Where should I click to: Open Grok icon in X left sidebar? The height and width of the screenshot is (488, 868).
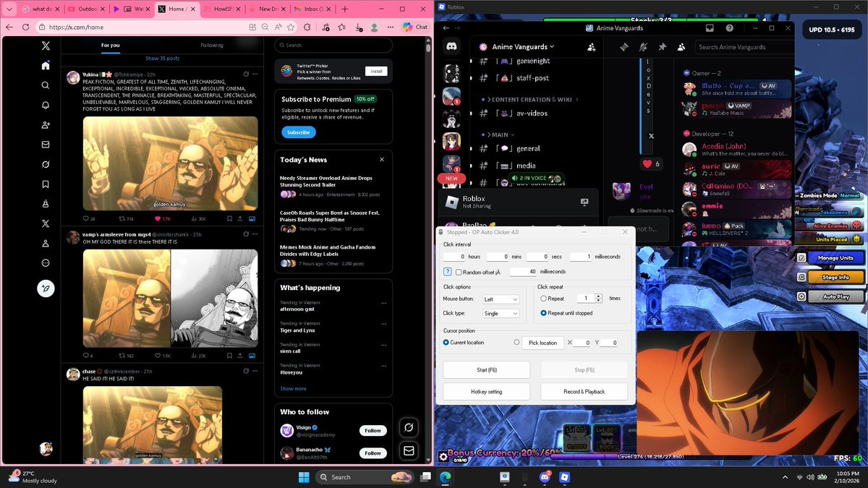46,164
